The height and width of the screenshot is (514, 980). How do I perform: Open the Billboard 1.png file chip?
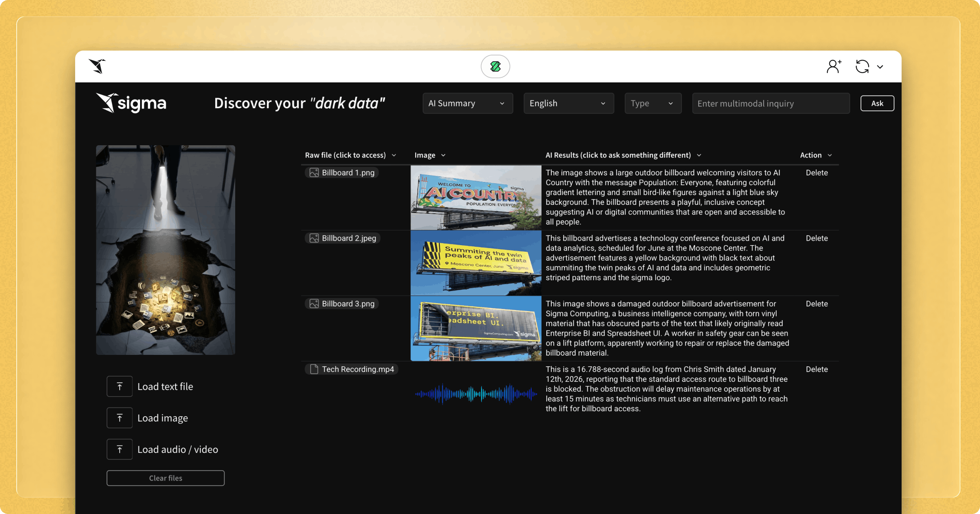[342, 173]
